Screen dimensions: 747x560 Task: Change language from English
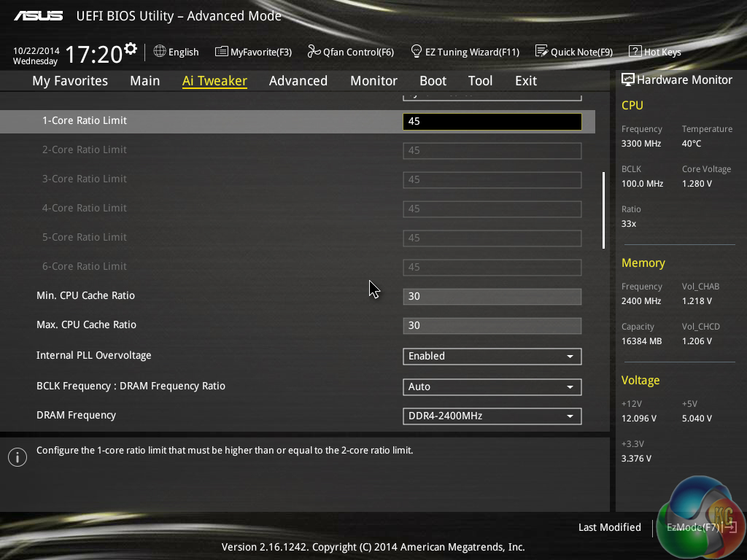click(x=177, y=52)
